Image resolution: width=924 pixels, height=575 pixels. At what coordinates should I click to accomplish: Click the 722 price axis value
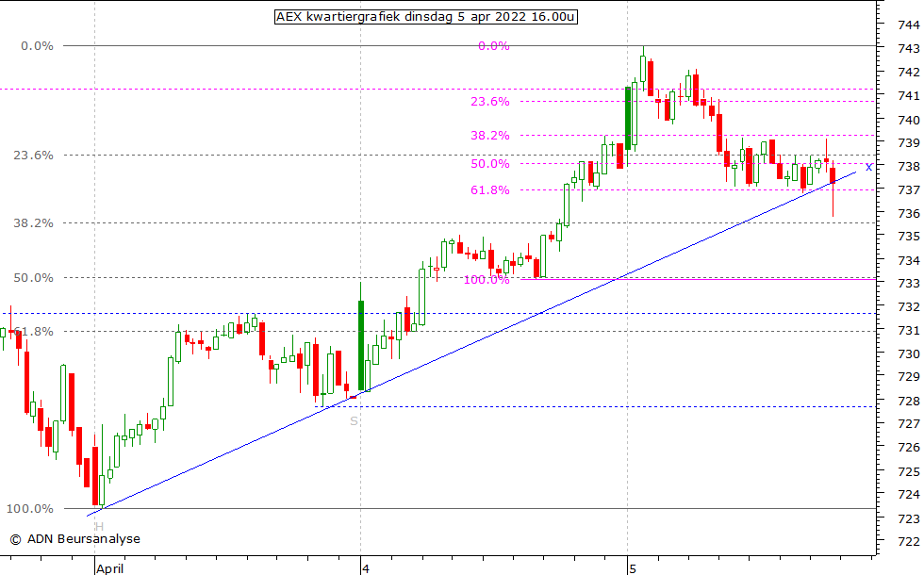909,541
